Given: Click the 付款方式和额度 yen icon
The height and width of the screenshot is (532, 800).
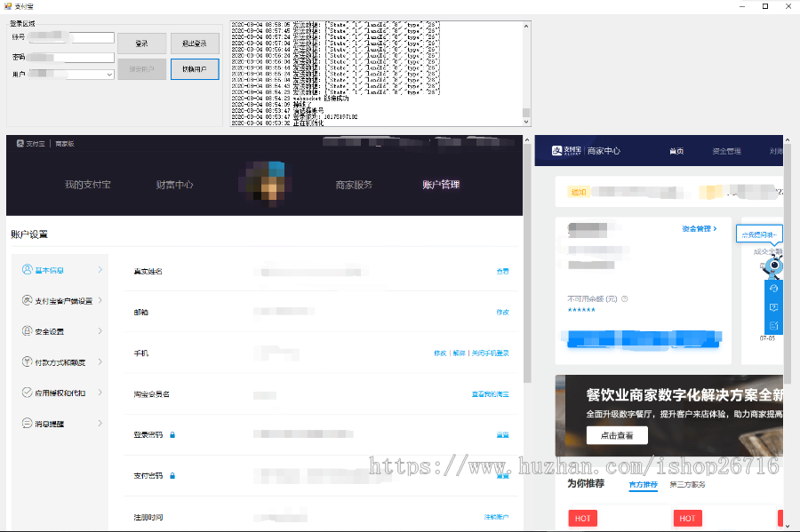Looking at the screenshot, I should click(x=27, y=361).
